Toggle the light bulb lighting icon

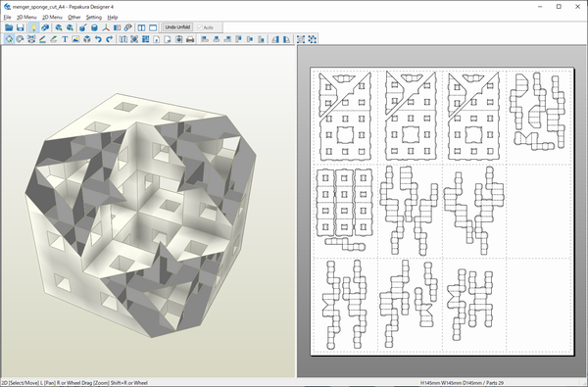click(x=33, y=27)
